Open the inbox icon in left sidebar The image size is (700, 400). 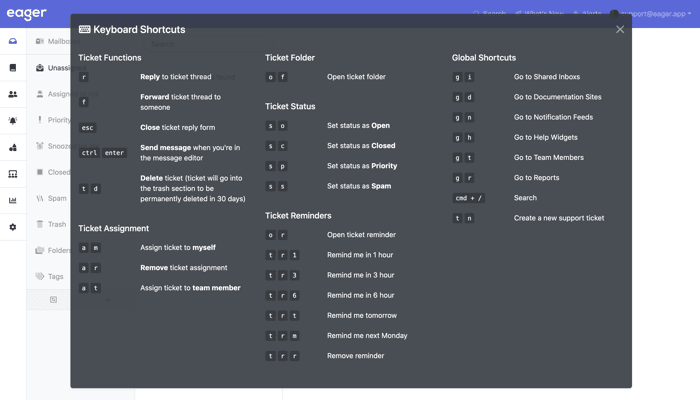tap(13, 41)
